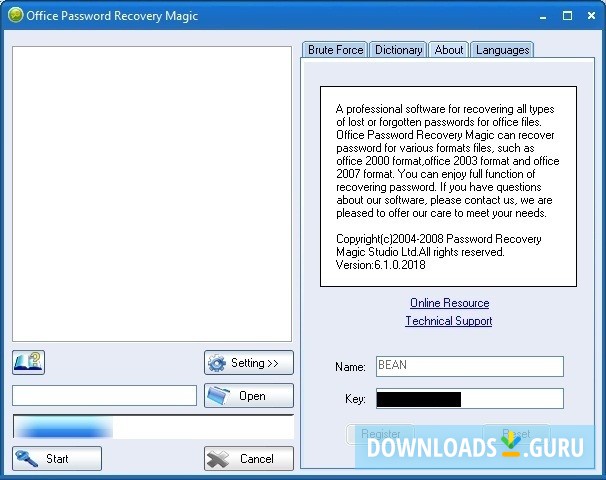This screenshot has height=480, width=606.
Task: Click the Name field containing BEAN
Action: pyautogui.click(x=470, y=366)
